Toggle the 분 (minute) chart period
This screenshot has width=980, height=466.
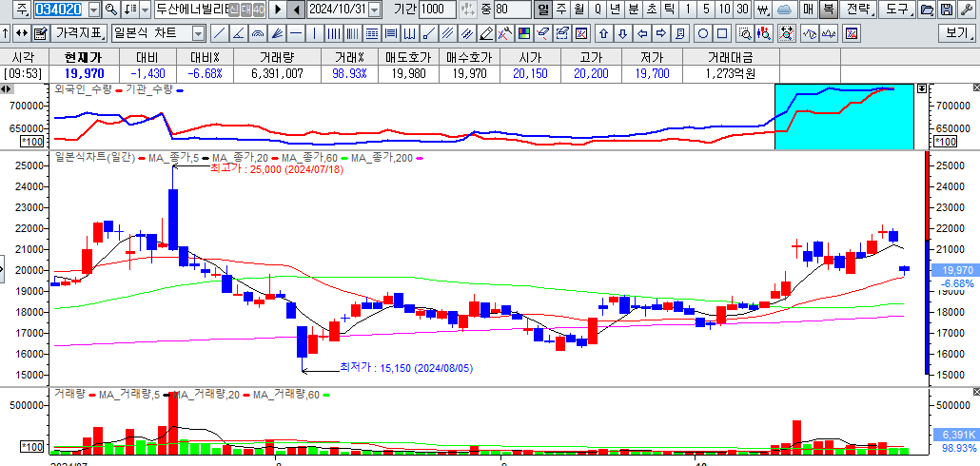[x=633, y=10]
